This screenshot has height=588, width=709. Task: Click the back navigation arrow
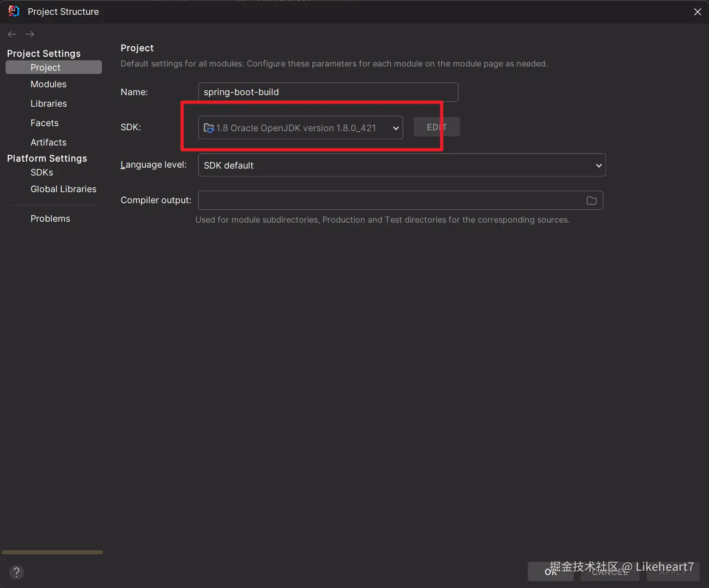pos(12,34)
